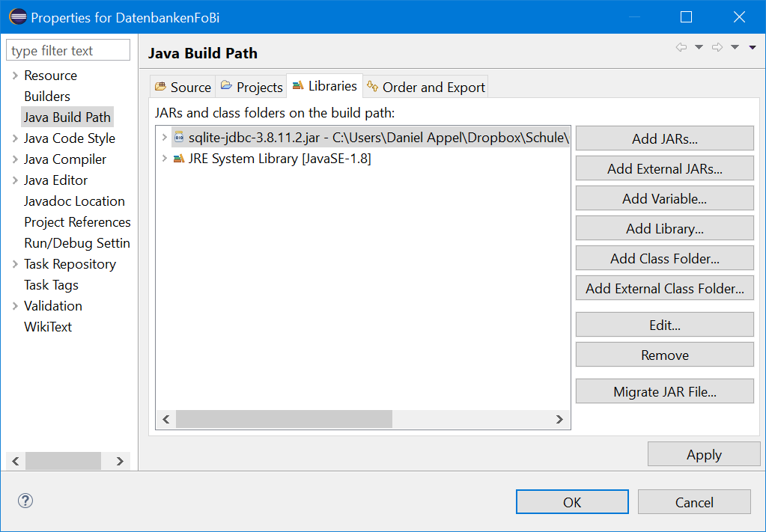Click the help question mark icon

pos(25,501)
